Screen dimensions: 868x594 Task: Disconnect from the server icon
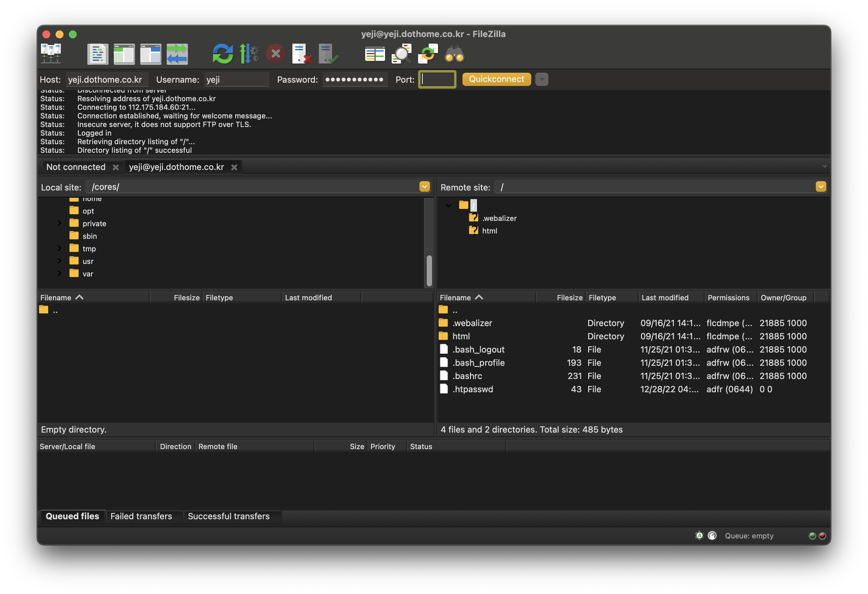[302, 54]
